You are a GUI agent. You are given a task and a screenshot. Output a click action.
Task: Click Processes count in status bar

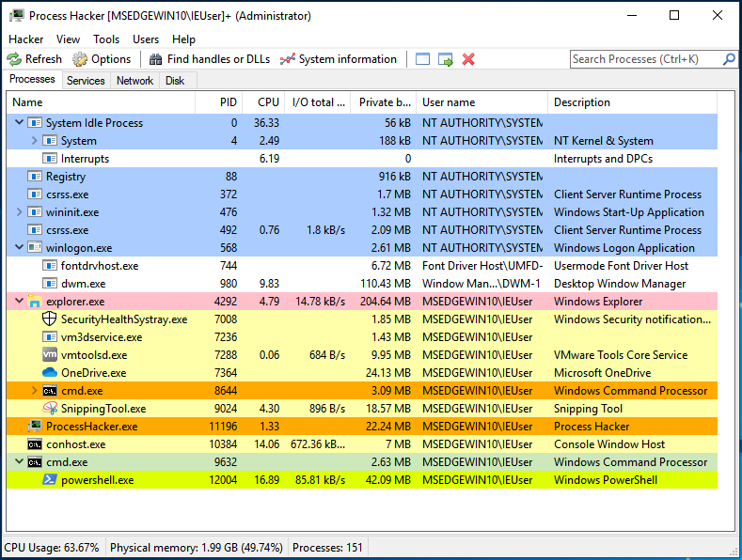pyautogui.click(x=327, y=548)
